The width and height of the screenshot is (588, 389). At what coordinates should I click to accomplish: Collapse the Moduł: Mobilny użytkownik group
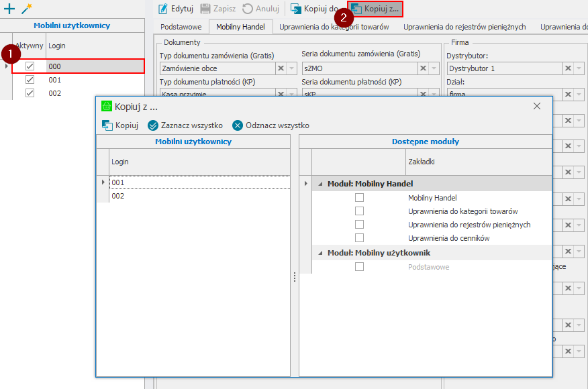click(x=320, y=253)
